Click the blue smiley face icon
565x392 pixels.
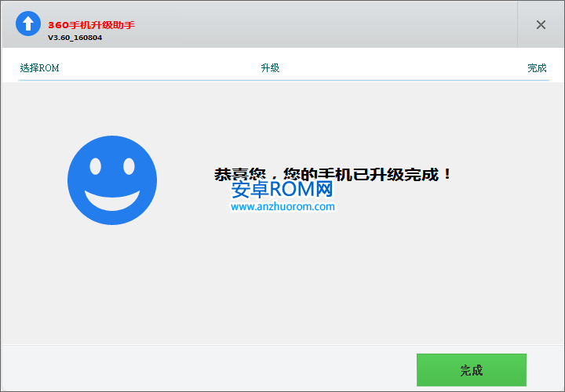112,180
